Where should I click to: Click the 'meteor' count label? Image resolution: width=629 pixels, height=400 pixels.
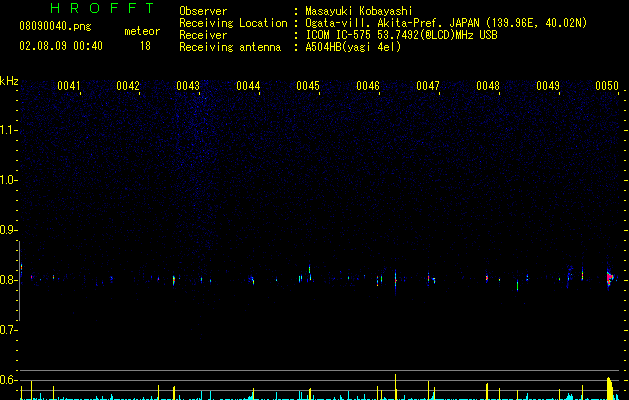click(142, 31)
